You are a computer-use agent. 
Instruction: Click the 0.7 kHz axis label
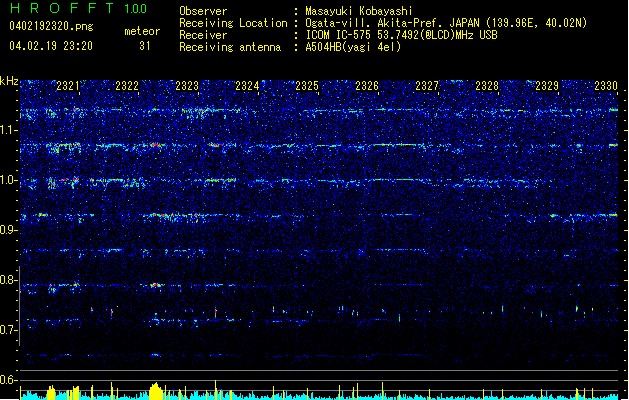tap(9, 330)
